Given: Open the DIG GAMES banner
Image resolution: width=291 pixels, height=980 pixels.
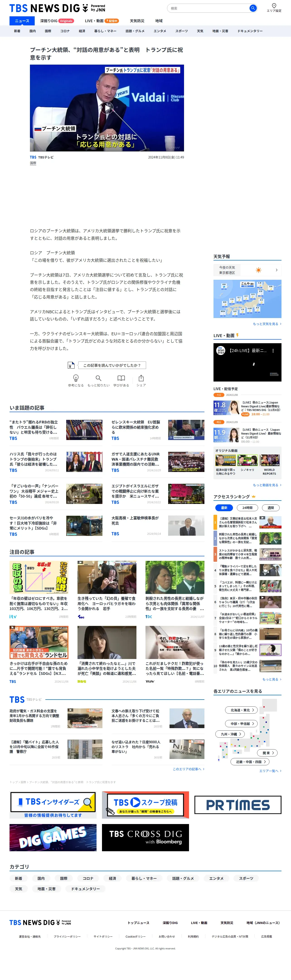Looking at the screenshot, I should click(53, 837).
